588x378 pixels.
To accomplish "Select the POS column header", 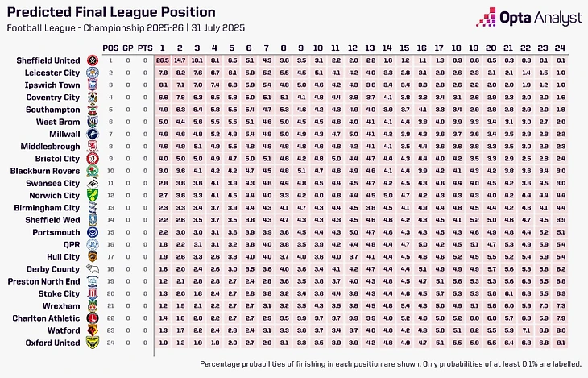I will tap(110, 48).
